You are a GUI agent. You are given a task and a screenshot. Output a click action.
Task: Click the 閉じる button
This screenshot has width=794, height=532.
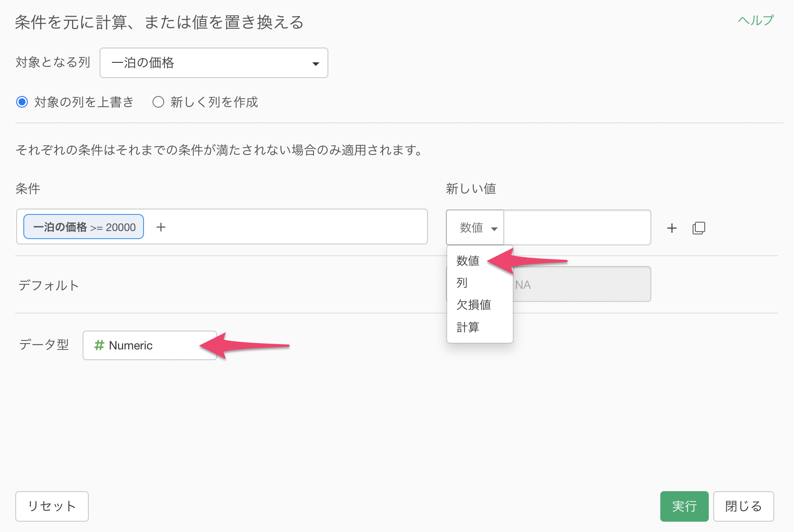[743, 506]
